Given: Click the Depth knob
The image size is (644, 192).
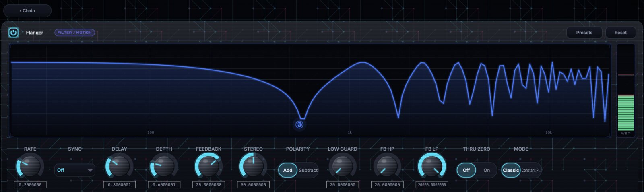Looking at the screenshot, I should (x=164, y=166).
